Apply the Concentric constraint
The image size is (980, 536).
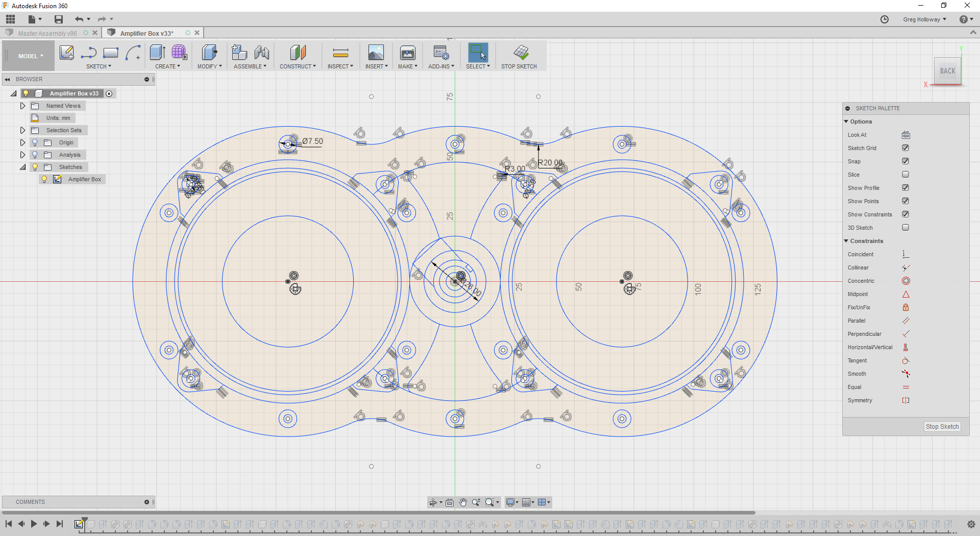[x=906, y=281]
